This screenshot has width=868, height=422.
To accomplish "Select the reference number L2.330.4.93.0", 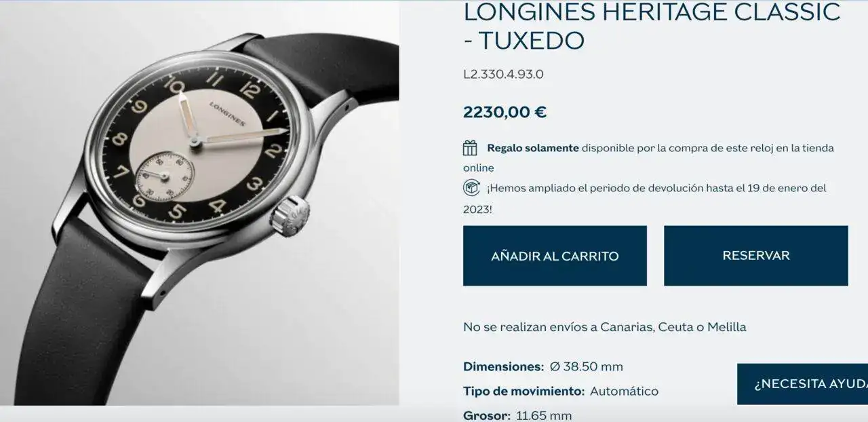I will (x=503, y=75).
